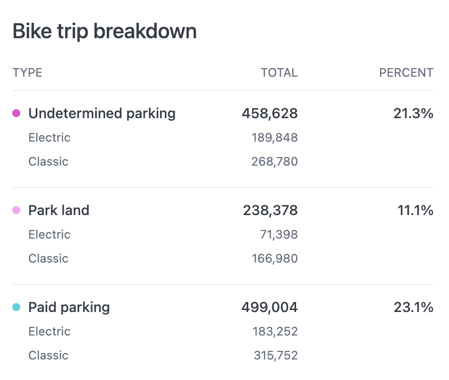This screenshot has width=449, height=380.
Task: Click the 11.1% percent value
Action: tap(415, 210)
